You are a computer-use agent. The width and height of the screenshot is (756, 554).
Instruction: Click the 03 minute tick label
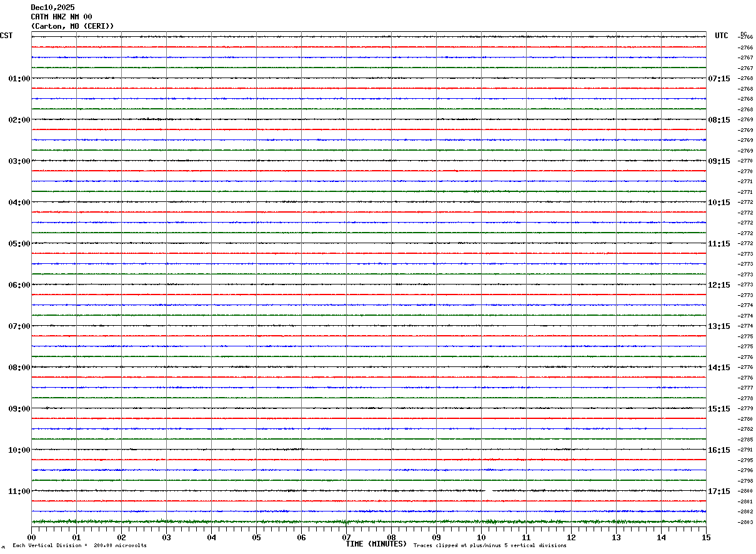pyautogui.click(x=167, y=537)
